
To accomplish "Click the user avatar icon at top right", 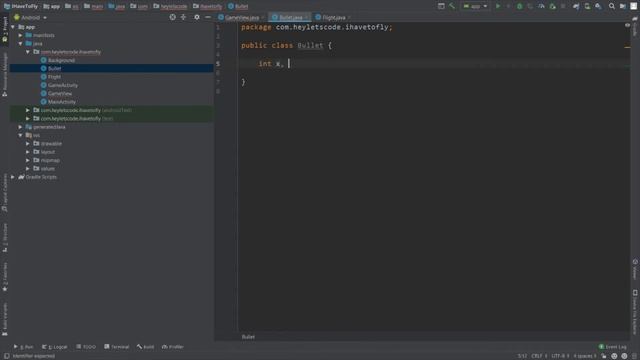I will coord(633,6).
